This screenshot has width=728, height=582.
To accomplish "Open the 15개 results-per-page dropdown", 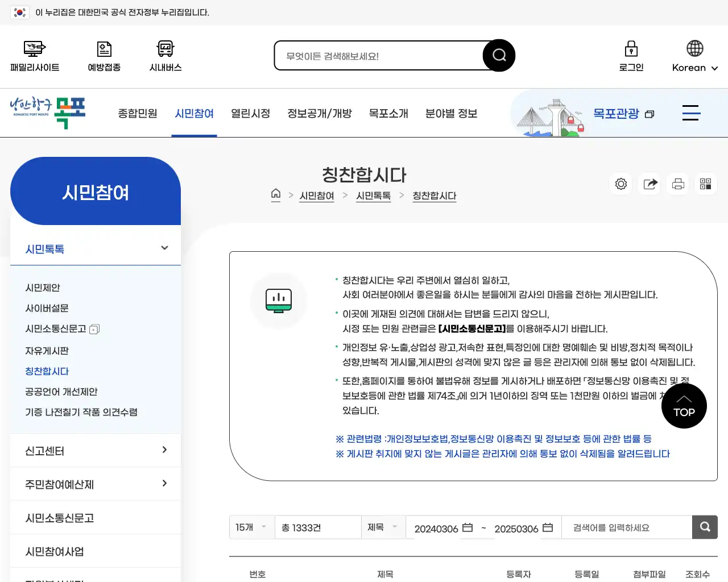I will click(x=251, y=527).
